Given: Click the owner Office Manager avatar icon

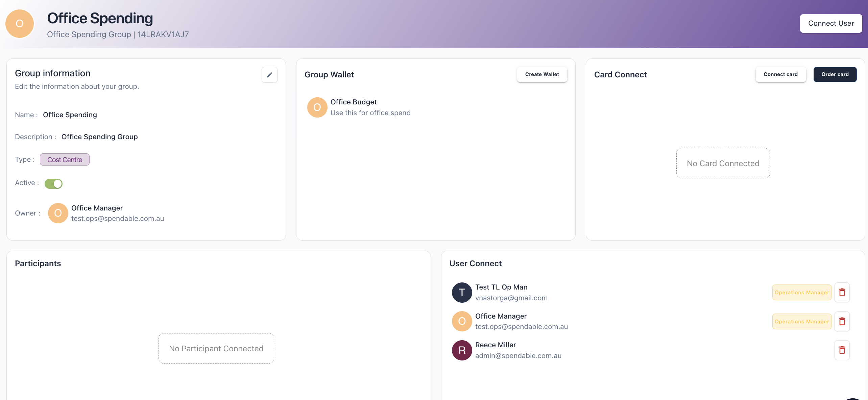Looking at the screenshot, I should pos(58,213).
